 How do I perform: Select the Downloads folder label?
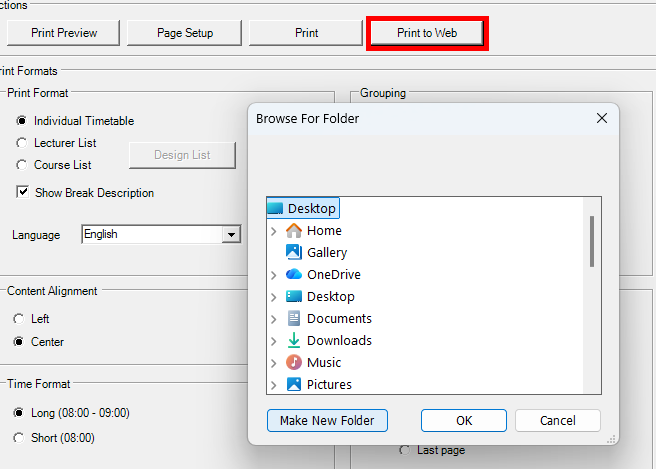click(339, 341)
